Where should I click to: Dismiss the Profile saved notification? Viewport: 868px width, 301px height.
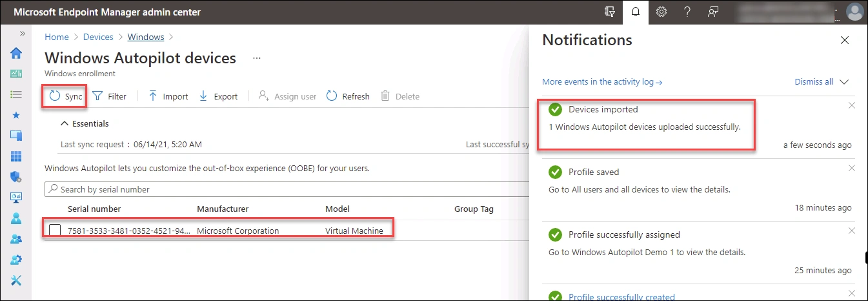point(852,168)
